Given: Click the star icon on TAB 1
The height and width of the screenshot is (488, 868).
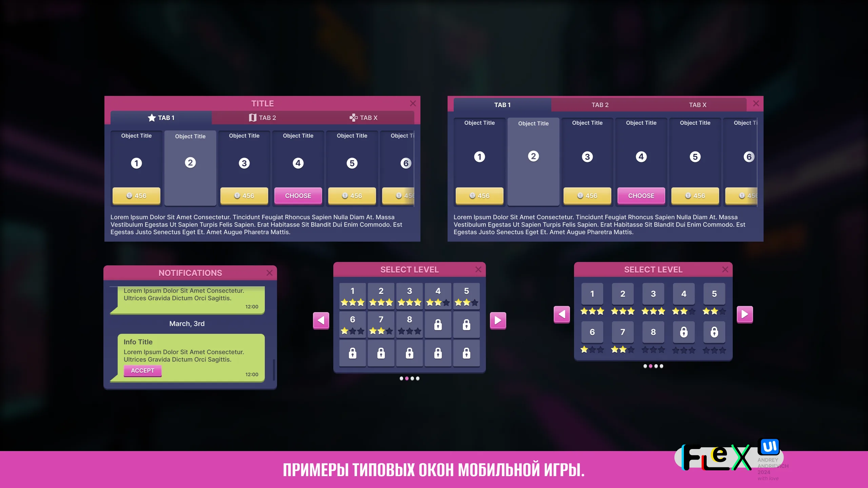Looking at the screenshot, I should (x=152, y=118).
